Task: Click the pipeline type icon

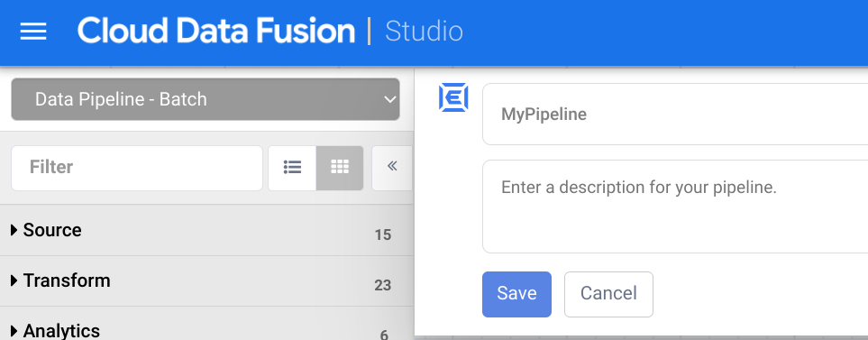Action: coord(453,97)
